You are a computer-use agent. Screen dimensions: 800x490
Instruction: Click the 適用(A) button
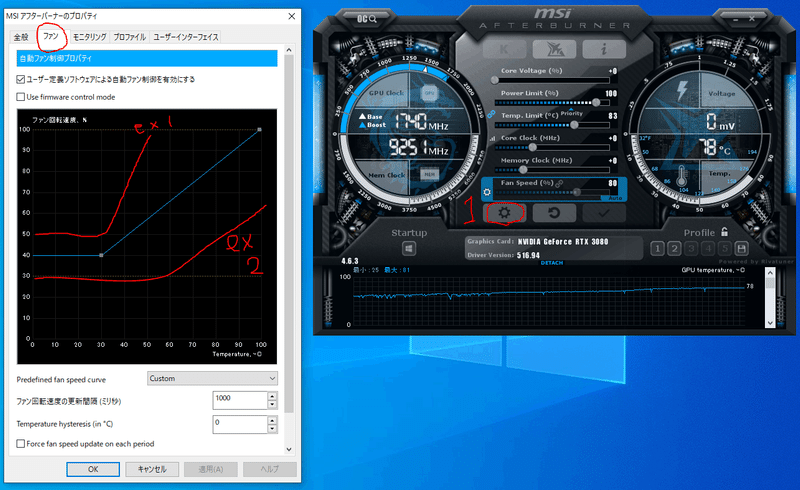pos(211,469)
